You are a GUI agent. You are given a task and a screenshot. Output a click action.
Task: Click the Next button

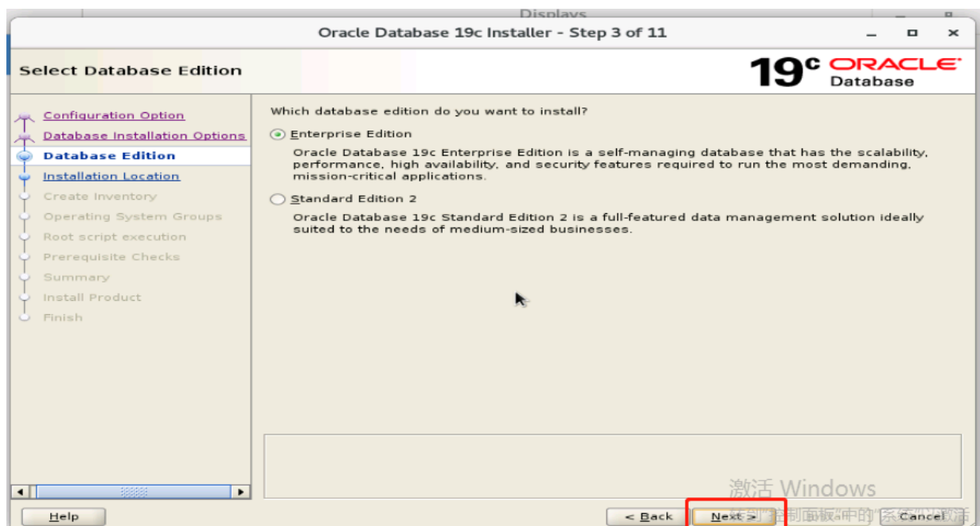pyautogui.click(x=734, y=516)
